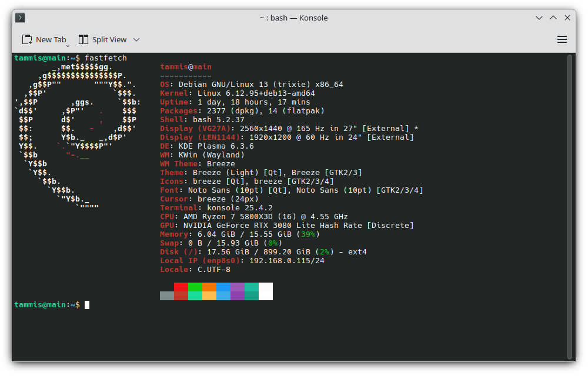Click the Split View button

(103, 40)
